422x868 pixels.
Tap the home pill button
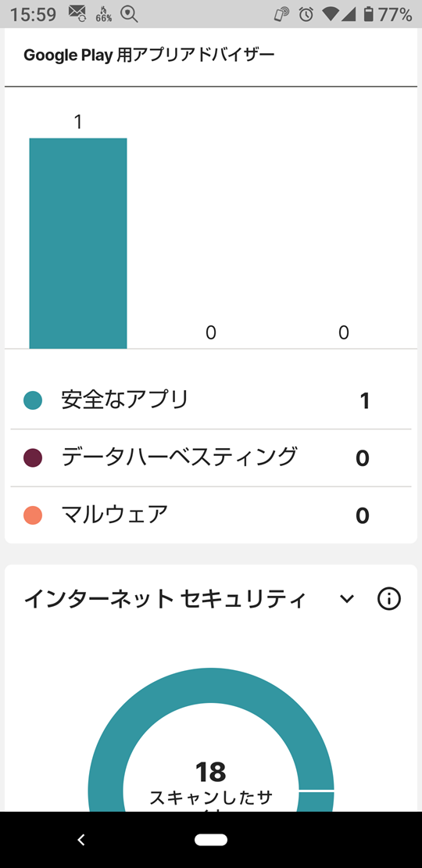[211, 840]
